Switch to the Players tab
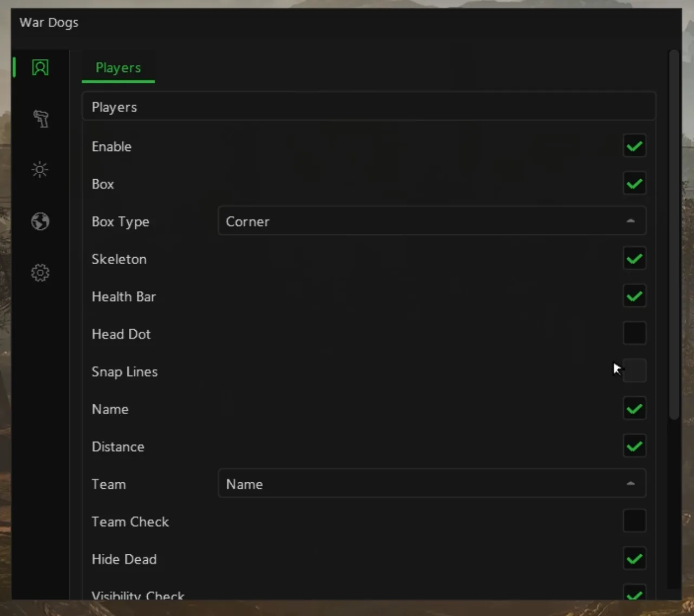Image resolution: width=694 pixels, height=616 pixels. [118, 68]
